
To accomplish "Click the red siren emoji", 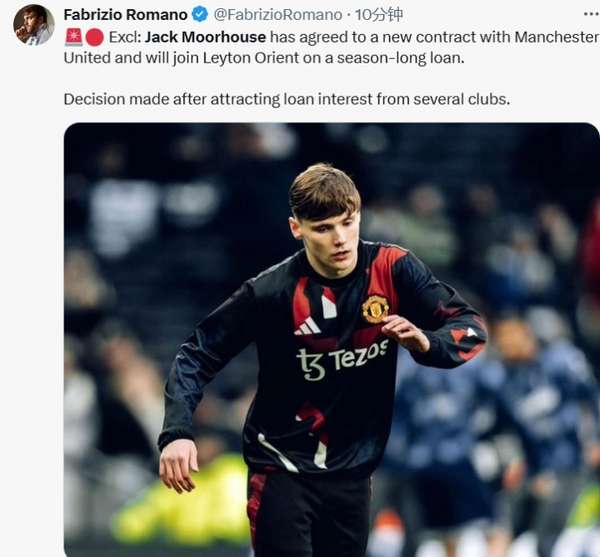I will [73, 37].
